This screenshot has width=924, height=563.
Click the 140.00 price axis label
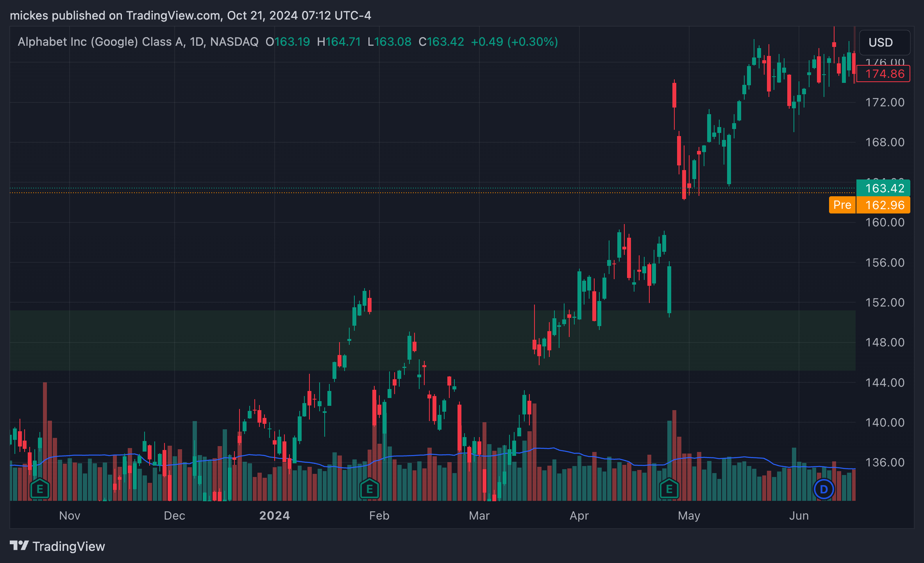(x=885, y=423)
